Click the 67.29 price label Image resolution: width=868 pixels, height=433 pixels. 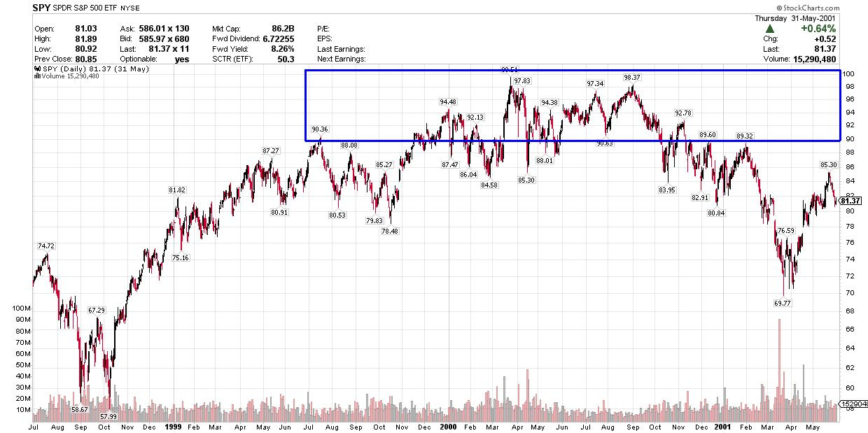[x=96, y=310]
